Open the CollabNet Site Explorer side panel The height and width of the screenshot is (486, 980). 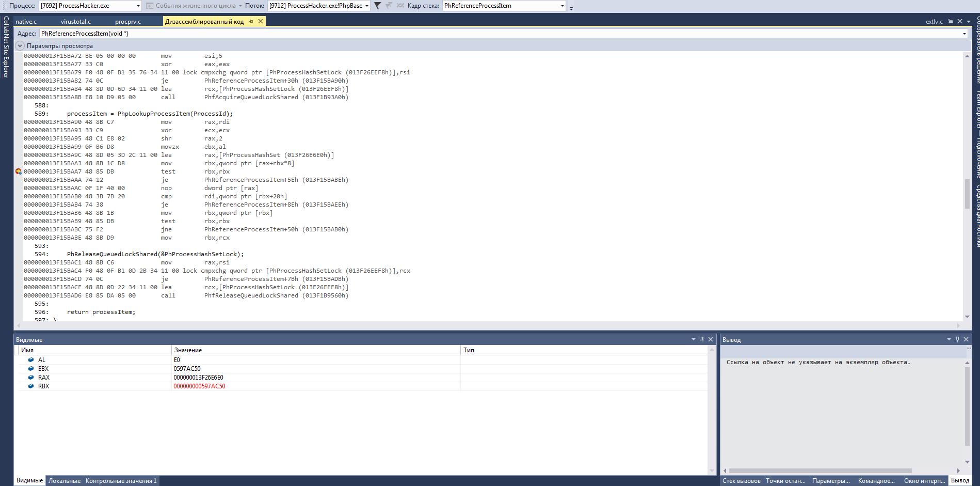6,47
